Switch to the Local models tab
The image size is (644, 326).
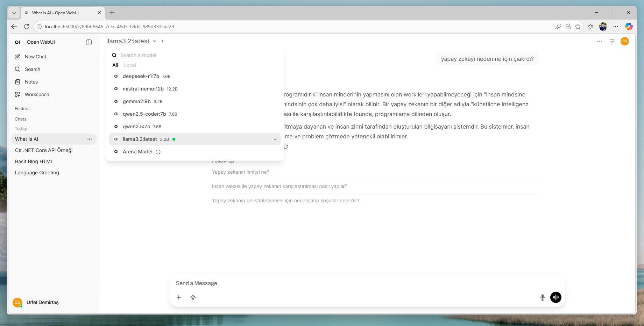click(x=129, y=65)
